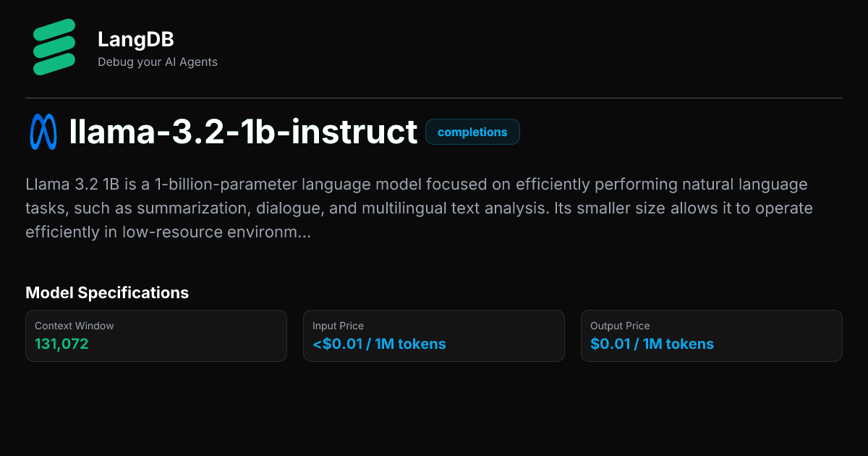Click the Context Window card label

(x=74, y=326)
